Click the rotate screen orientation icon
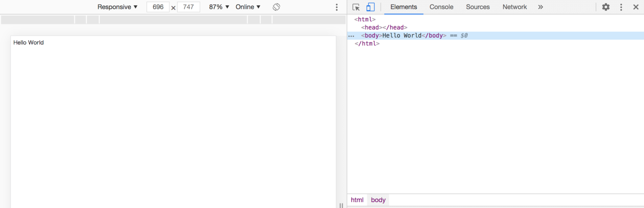644x208 pixels. coord(276,7)
